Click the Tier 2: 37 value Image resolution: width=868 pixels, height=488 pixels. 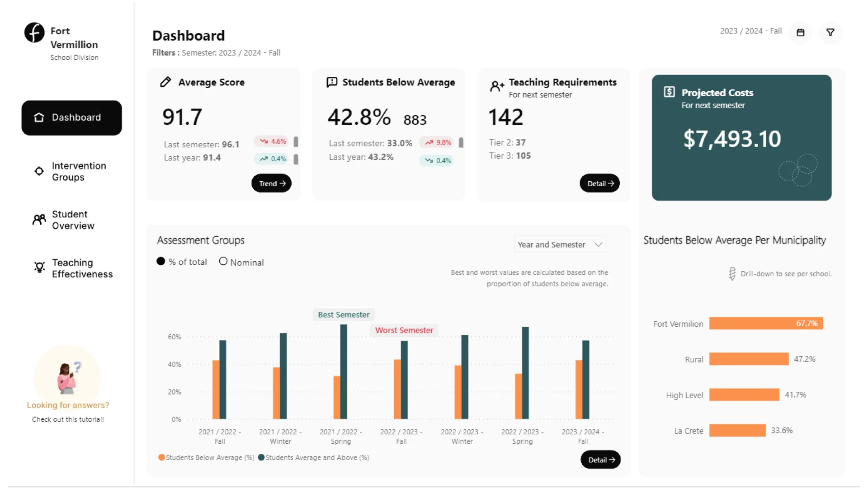pyautogui.click(x=507, y=142)
